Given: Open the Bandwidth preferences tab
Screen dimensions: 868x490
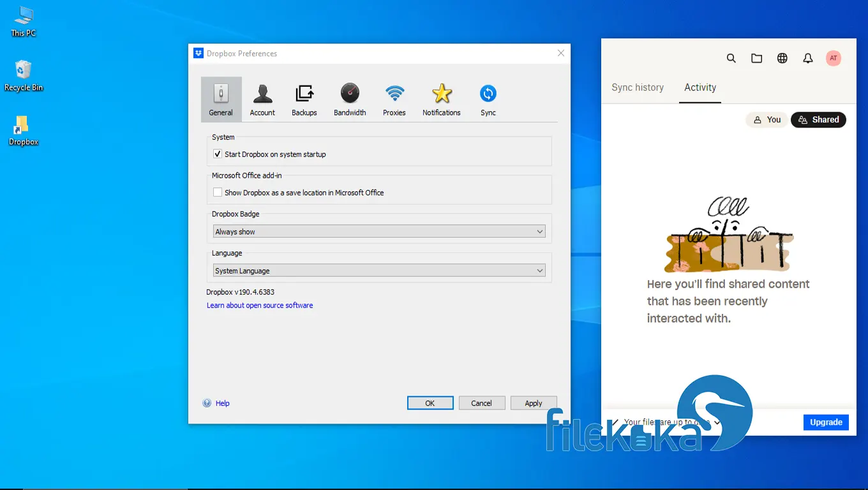Looking at the screenshot, I should (x=350, y=100).
